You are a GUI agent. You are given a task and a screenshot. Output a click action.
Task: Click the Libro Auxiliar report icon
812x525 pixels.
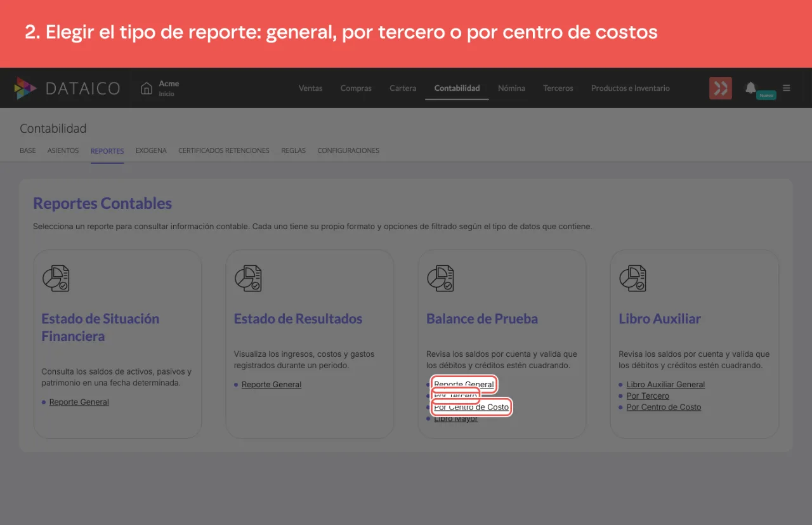coord(632,278)
